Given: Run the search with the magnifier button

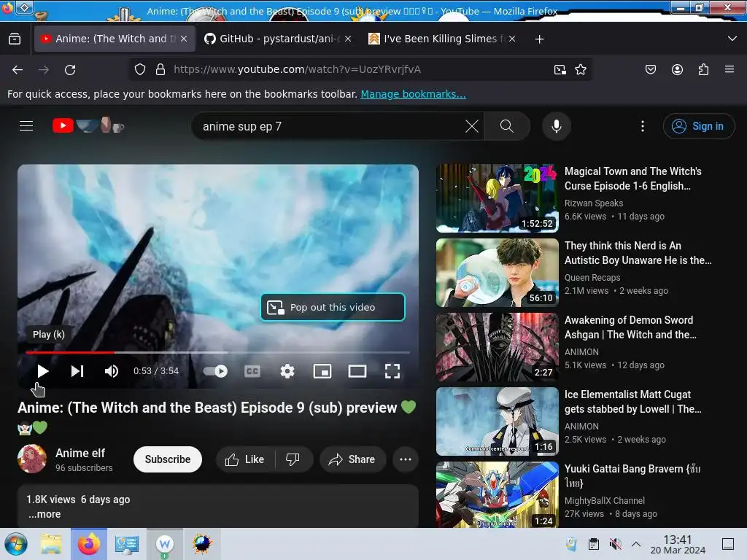Looking at the screenshot, I should 507,126.
